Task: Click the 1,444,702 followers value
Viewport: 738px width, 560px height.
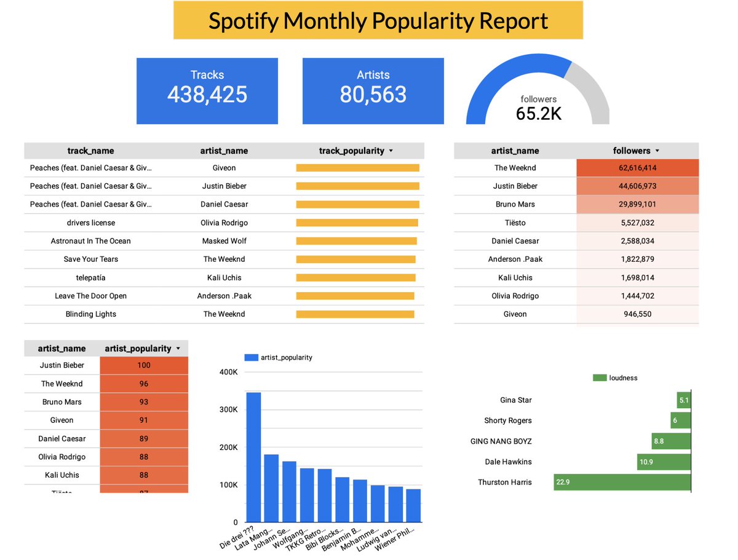Action: coord(638,296)
